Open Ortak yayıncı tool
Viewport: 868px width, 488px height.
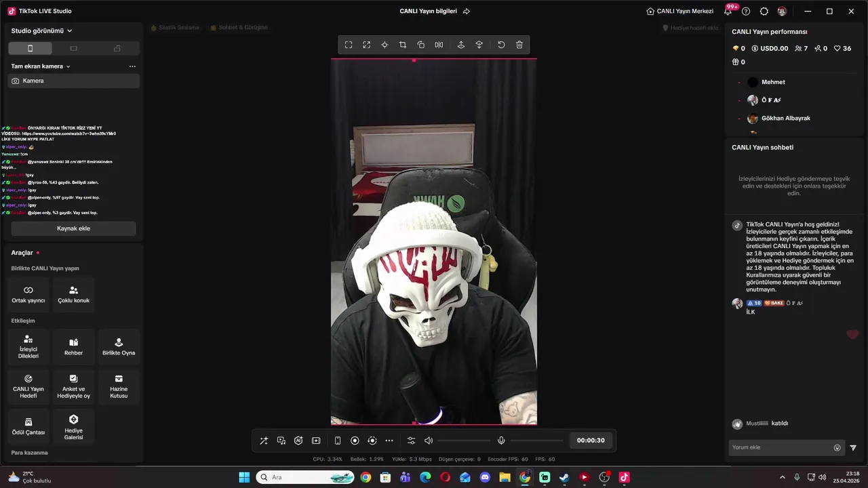pyautogui.click(x=28, y=294)
